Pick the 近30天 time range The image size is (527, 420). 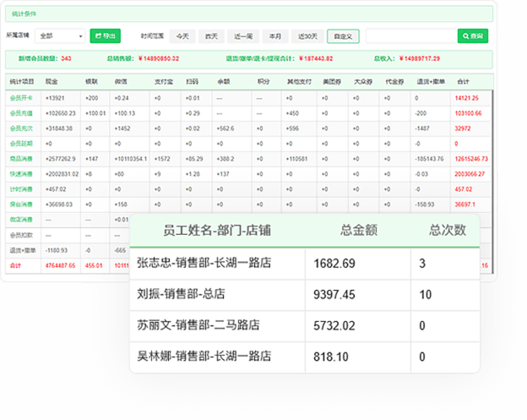point(307,36)
